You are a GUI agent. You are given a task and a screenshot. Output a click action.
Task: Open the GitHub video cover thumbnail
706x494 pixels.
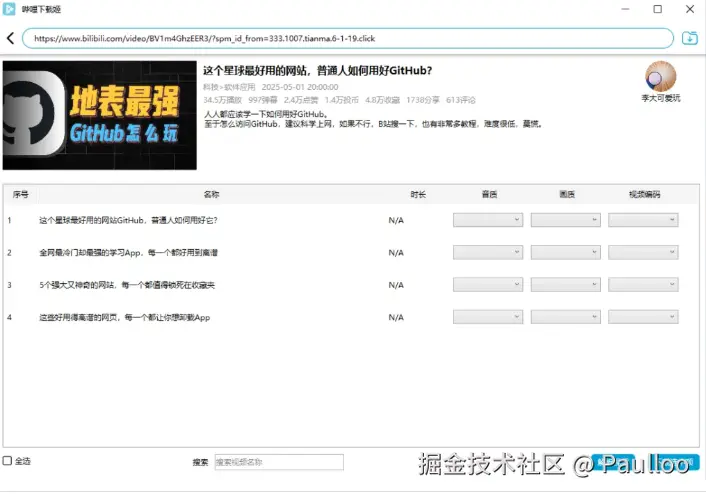pos(100,115)
